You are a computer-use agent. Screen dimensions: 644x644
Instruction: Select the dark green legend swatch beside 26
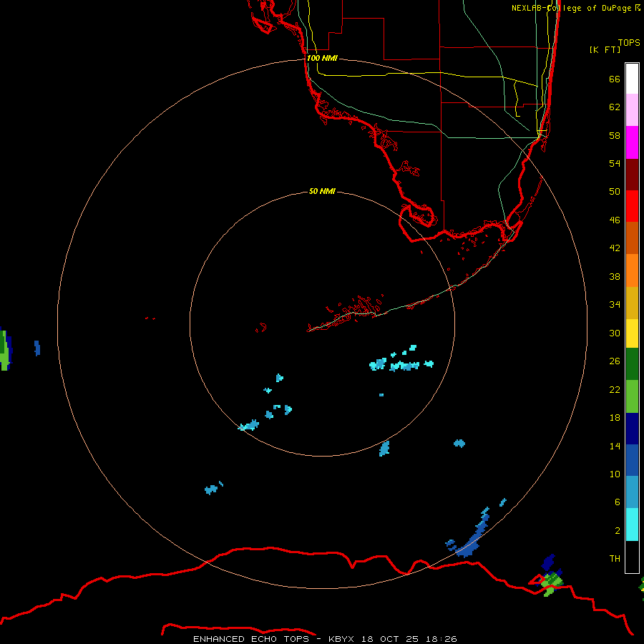(x=632, y=364)
